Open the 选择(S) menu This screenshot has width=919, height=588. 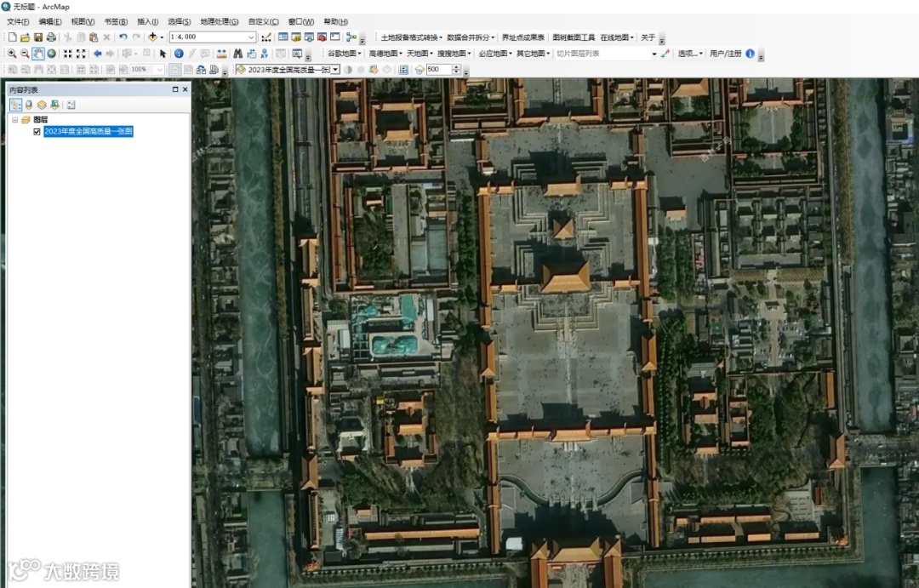point(180,21)
